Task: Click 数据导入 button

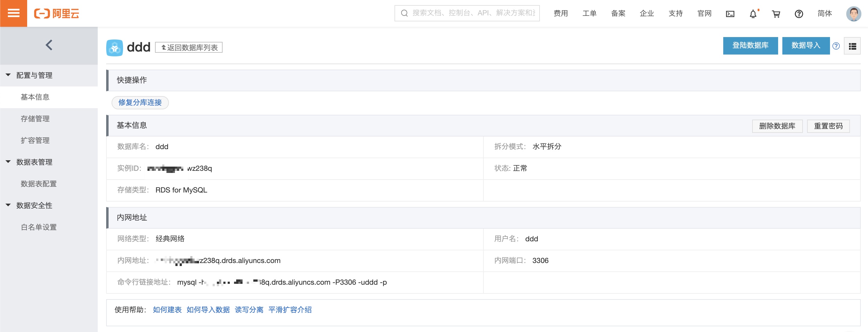Action: [x=805, y=45]
